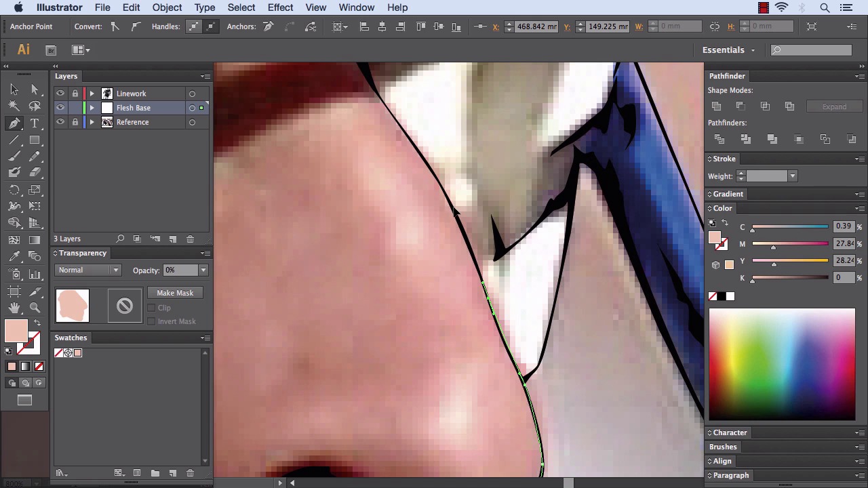This screenshot has height=488, width=868.
Task: Hide the Reference layer
Action: (60, 122)
